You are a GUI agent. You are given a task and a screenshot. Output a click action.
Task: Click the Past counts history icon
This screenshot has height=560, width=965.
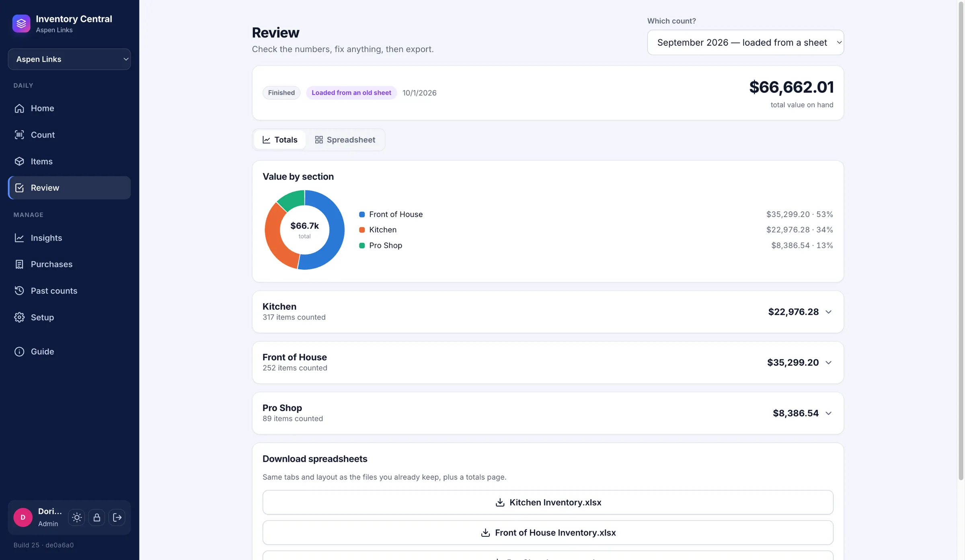click(x=19, y=291)
